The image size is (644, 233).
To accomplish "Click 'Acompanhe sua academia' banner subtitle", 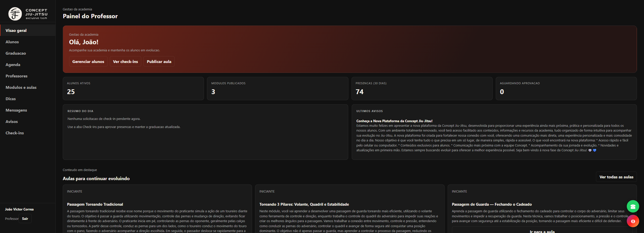I will click(x=115, y=50).
